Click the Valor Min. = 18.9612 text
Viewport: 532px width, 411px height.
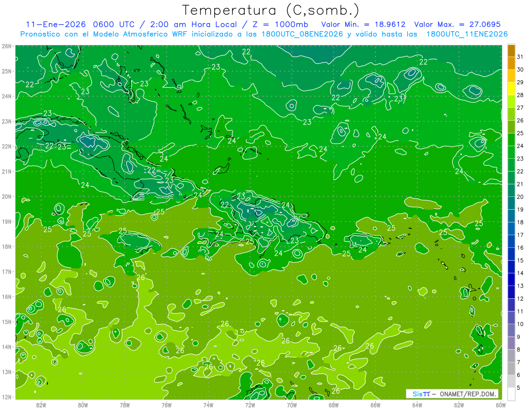[364, 24]
